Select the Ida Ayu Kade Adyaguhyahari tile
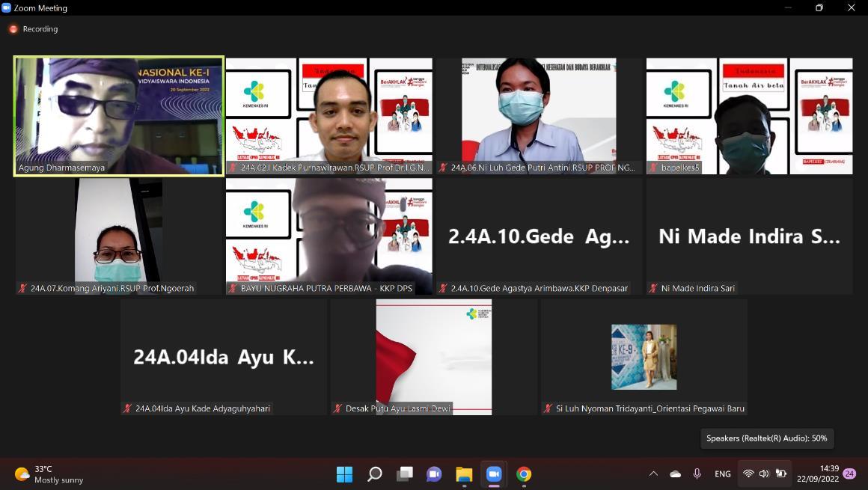Viewport: 868px width, 490px height. (224, 357)
